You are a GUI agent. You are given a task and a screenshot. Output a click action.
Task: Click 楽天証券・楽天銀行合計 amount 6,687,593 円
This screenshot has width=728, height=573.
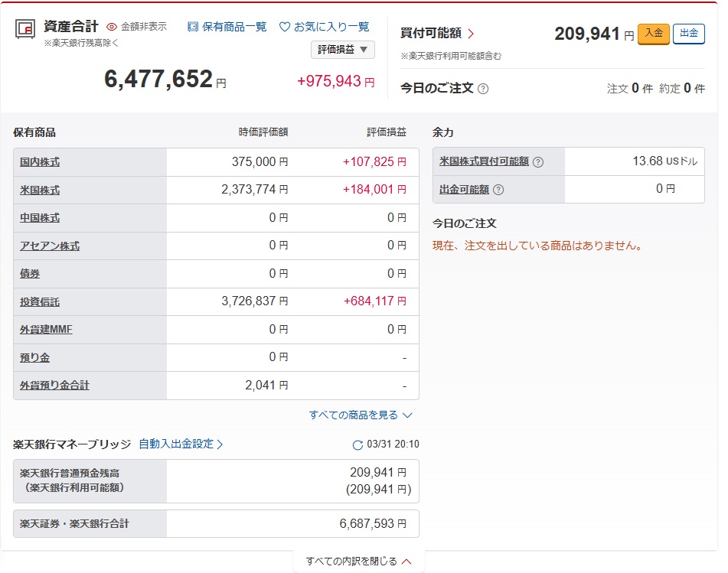click(373, 524)
